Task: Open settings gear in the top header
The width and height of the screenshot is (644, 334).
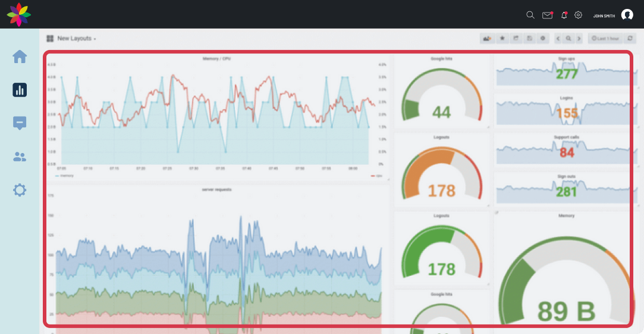Action: point(578,15)
